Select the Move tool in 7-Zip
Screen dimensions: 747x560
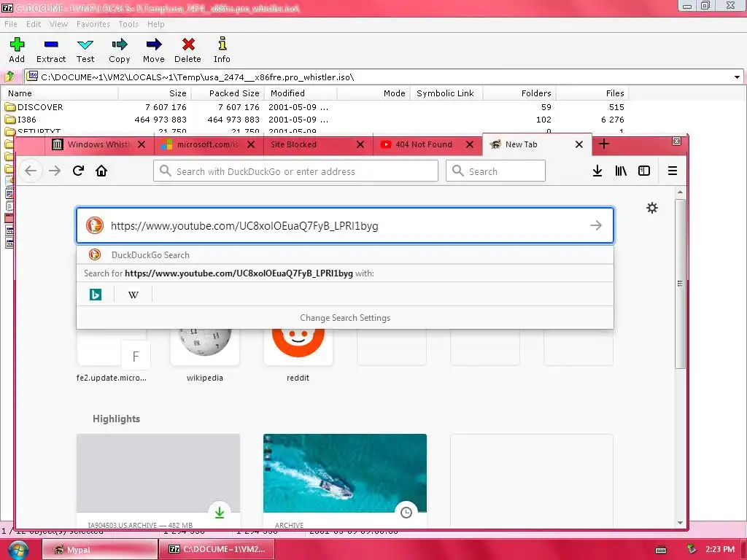(x=153, y=50)
